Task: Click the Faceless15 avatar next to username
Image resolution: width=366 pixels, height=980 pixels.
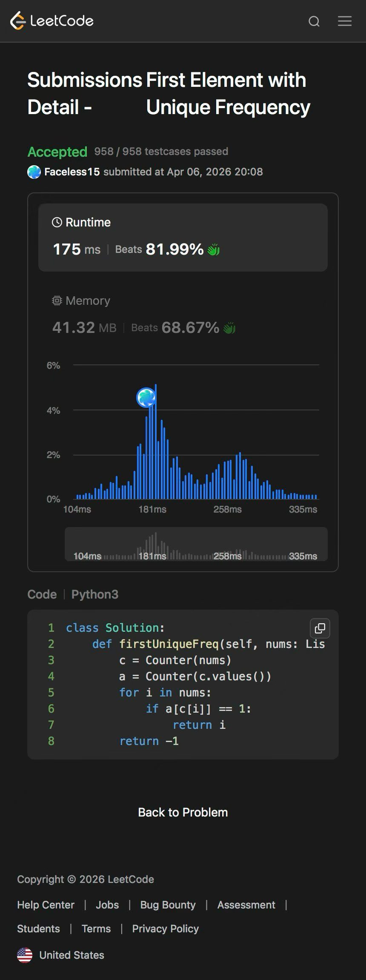Action: [x=34, y=172]
